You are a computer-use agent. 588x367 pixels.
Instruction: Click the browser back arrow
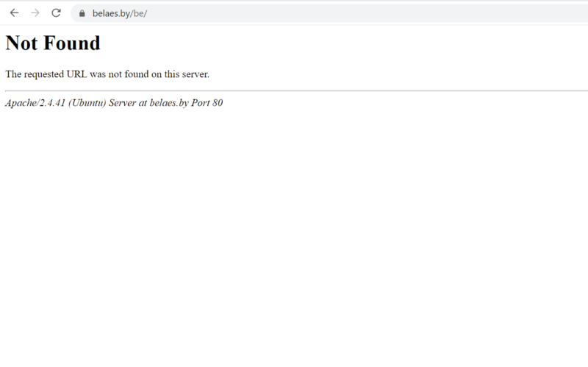click(x=14, y=13)
